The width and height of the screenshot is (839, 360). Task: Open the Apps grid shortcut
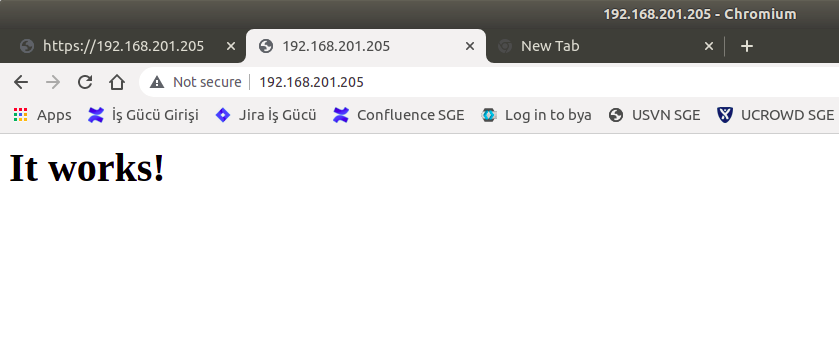point(42,115)
